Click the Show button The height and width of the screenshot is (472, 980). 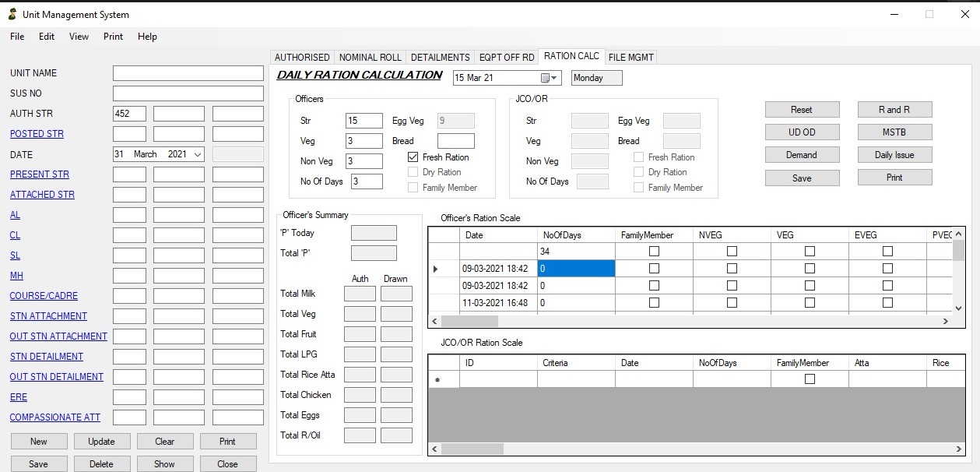pyautogui.click(x=165, y=464)
